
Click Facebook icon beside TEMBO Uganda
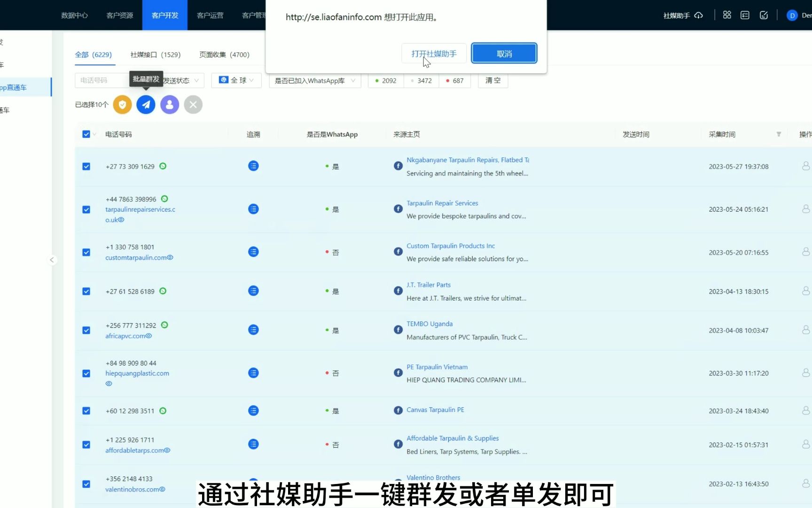tap(398, 330)
